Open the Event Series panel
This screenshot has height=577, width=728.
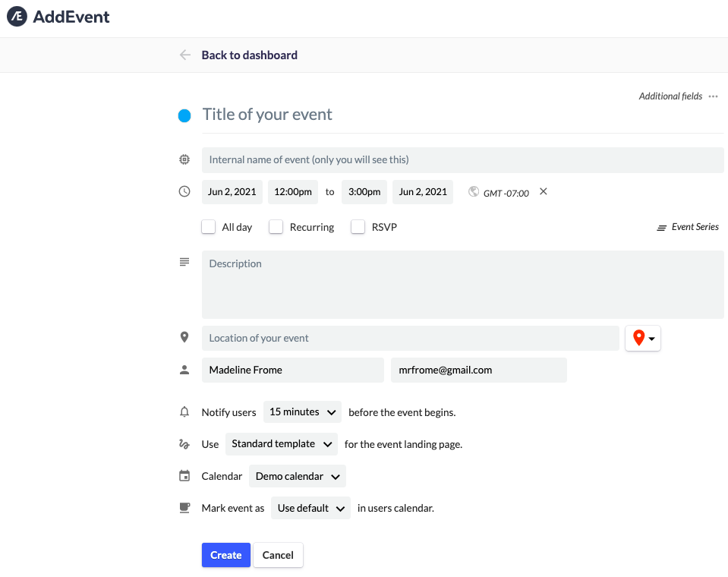[687, 226]
